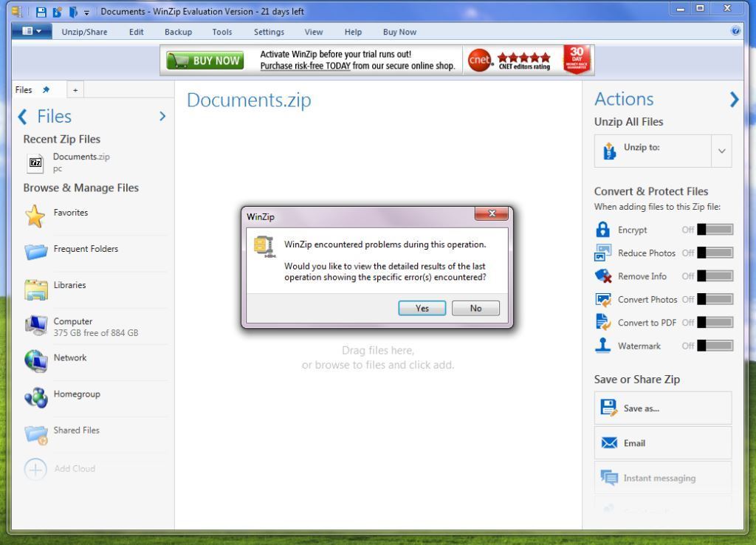Click the CNET editors rating badge
The width and height of the screenshot is (756, 545).
[509, 61]
